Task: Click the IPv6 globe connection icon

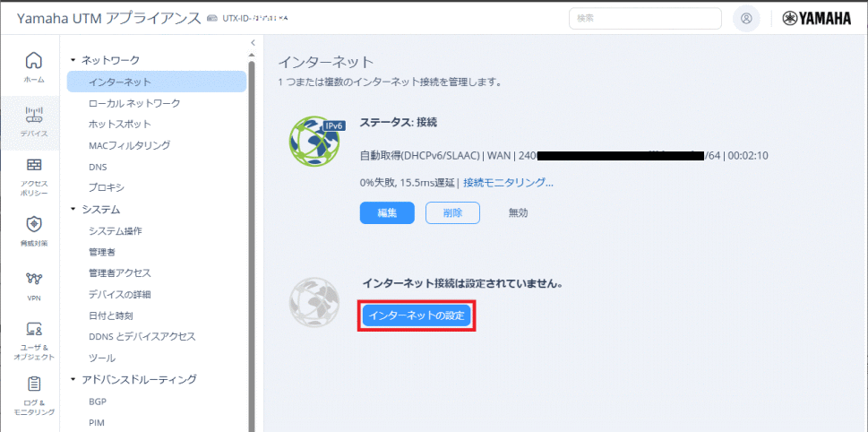Action: (314, 142)
